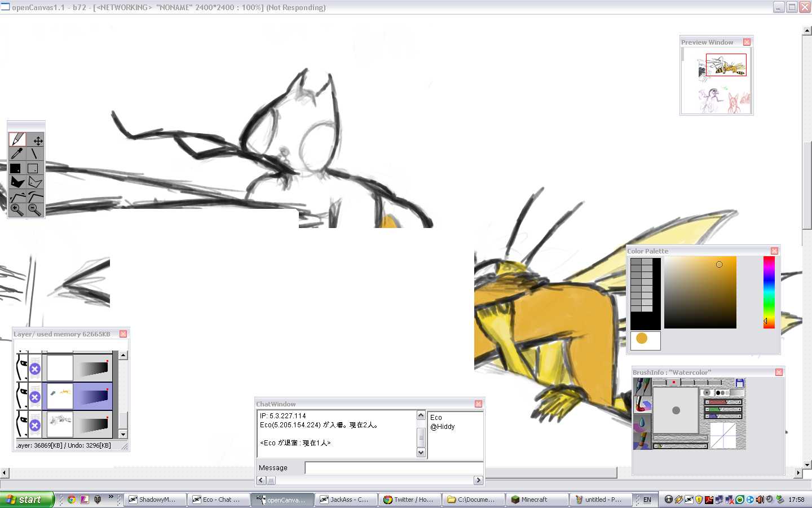The image size is (812, 508).
Task: Select the third brush preset slot
Action: 687,382
